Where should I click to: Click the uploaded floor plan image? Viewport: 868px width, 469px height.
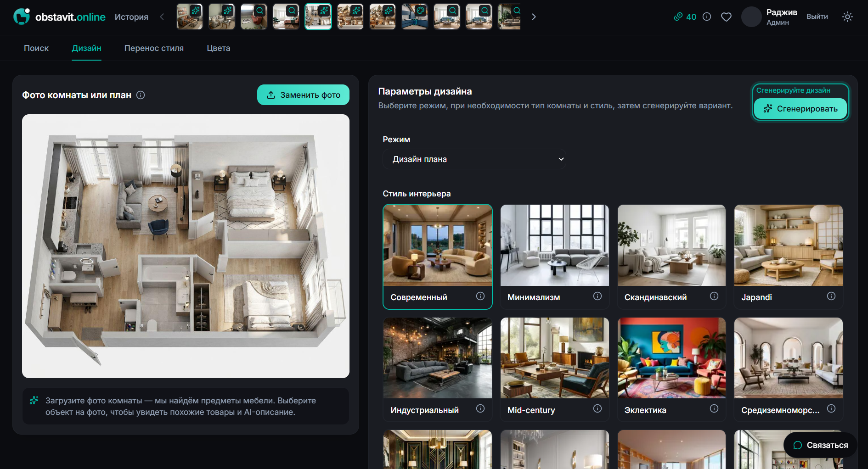[186, 246]
